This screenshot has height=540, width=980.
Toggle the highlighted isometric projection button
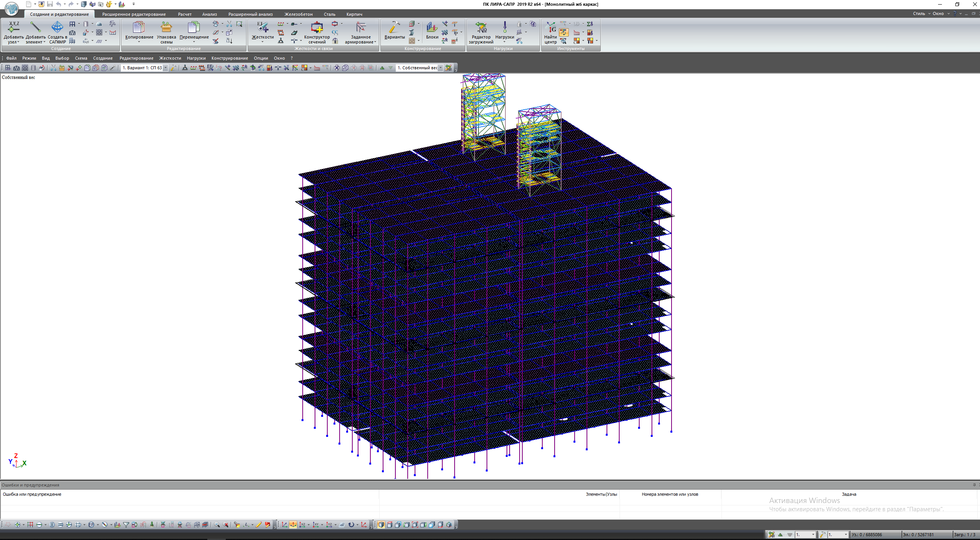[x=293, y=525]
